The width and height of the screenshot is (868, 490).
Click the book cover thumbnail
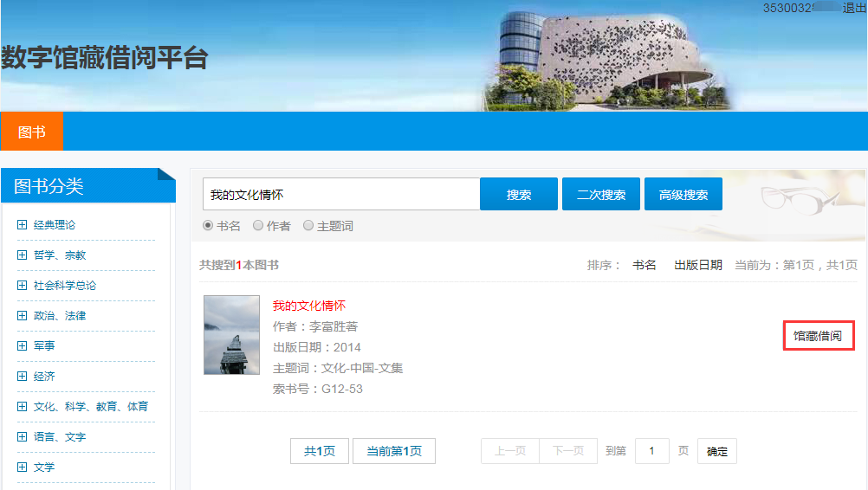[x=231, y=335]
